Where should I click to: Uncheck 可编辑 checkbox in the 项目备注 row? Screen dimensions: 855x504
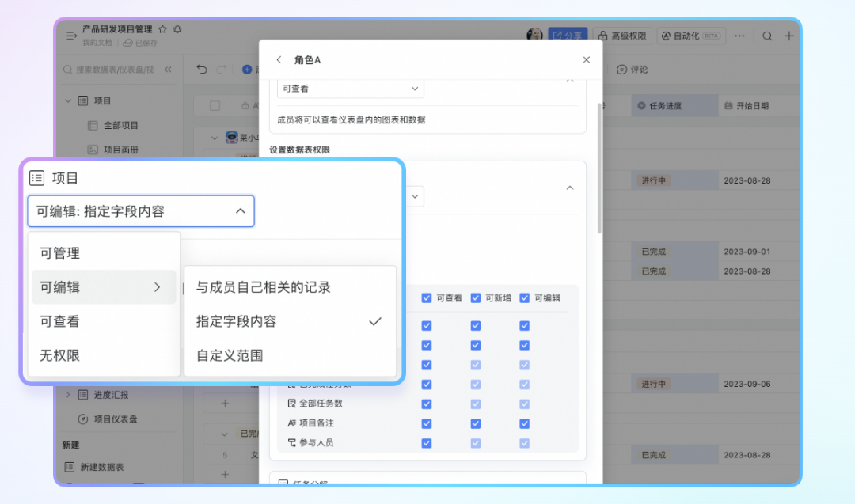524,423
